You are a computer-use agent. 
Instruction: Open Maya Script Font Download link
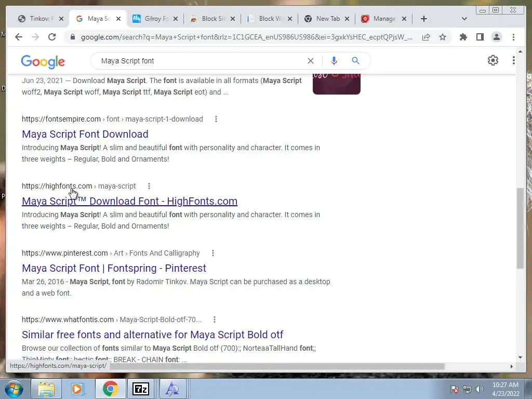85,134
